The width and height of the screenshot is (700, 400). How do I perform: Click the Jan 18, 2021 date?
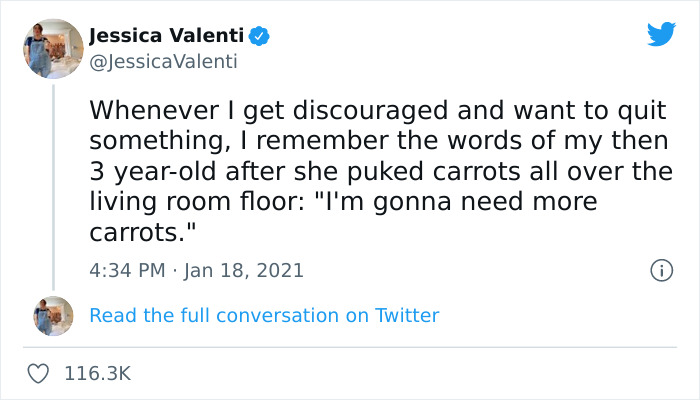click(x=243, y=270)
